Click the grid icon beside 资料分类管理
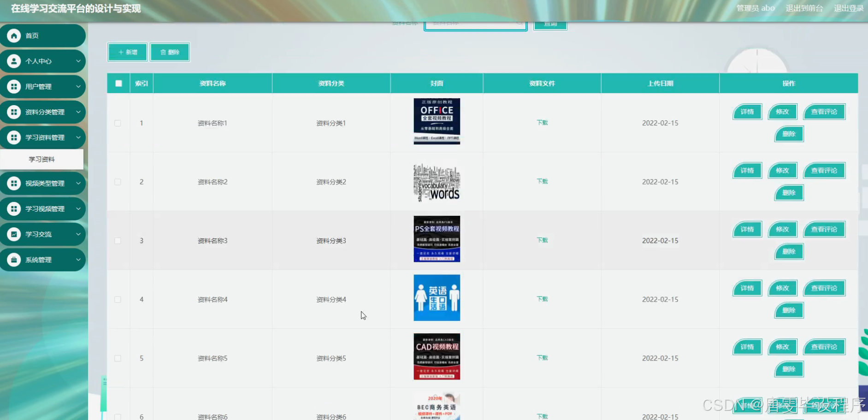The image size is (868, 420). tap(14, 112)
